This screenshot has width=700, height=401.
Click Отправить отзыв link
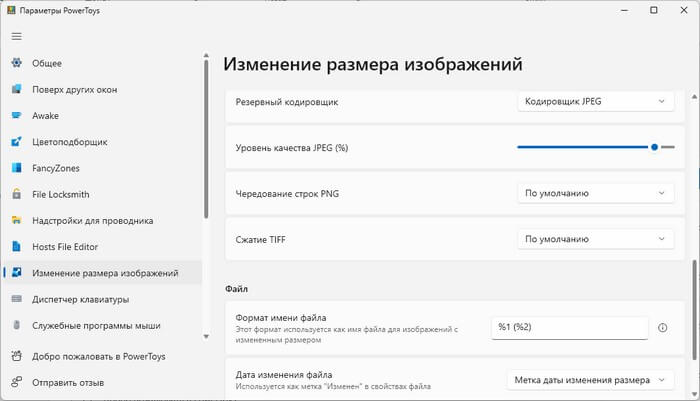pyautogui.click(x=103, y=383)
